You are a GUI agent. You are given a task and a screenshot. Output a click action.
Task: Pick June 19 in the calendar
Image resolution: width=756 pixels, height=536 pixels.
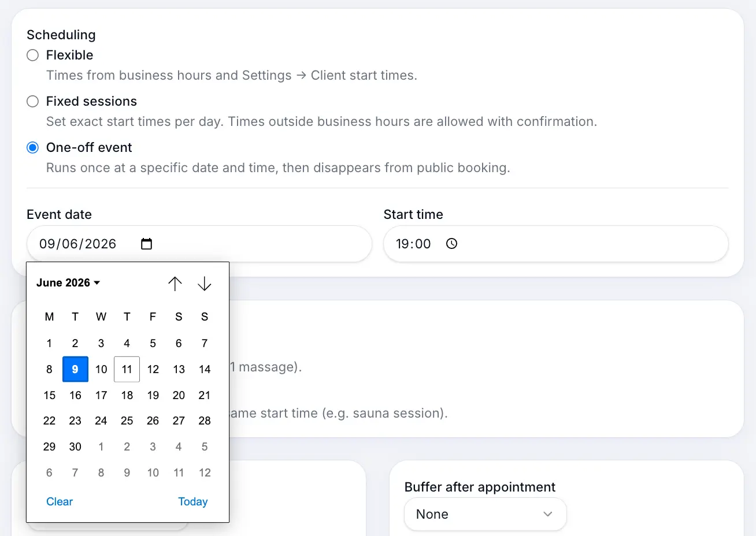click(153, 395)
